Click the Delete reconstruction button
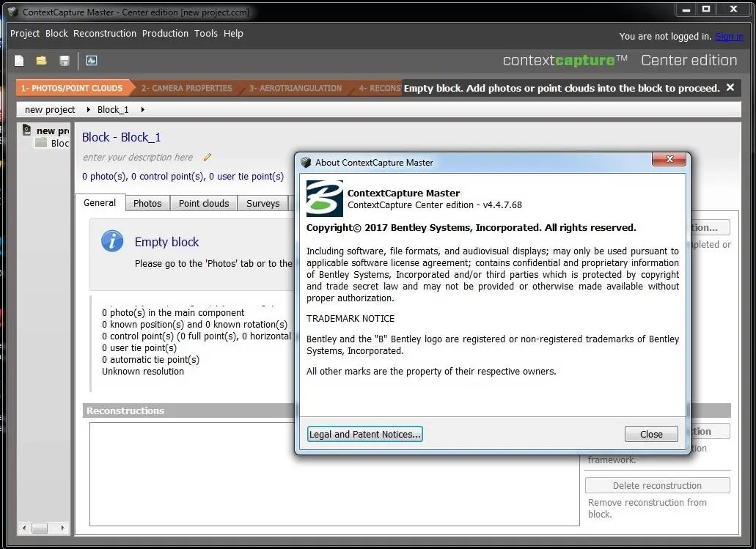The height and width of the screenshot is (549, 756). pyautogui.click(x=657, y=485)
